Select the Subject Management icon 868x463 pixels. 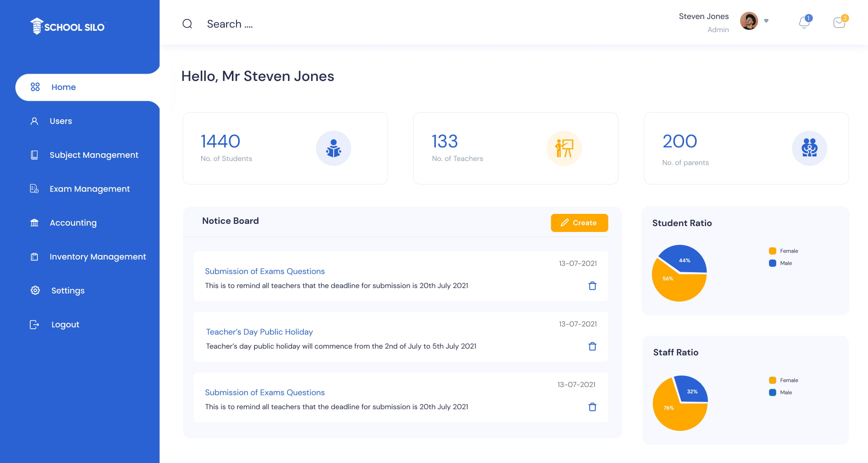pos(35,155)
